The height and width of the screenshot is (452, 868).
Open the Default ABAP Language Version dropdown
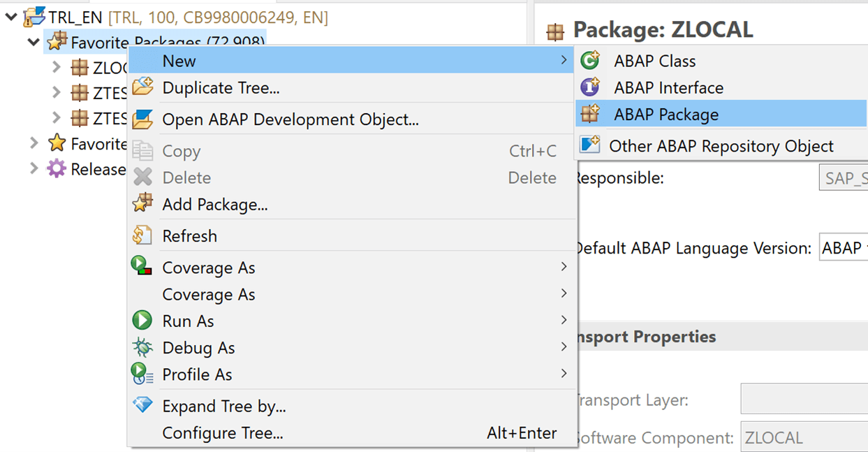pyautogui.click(x=843, y=248)
